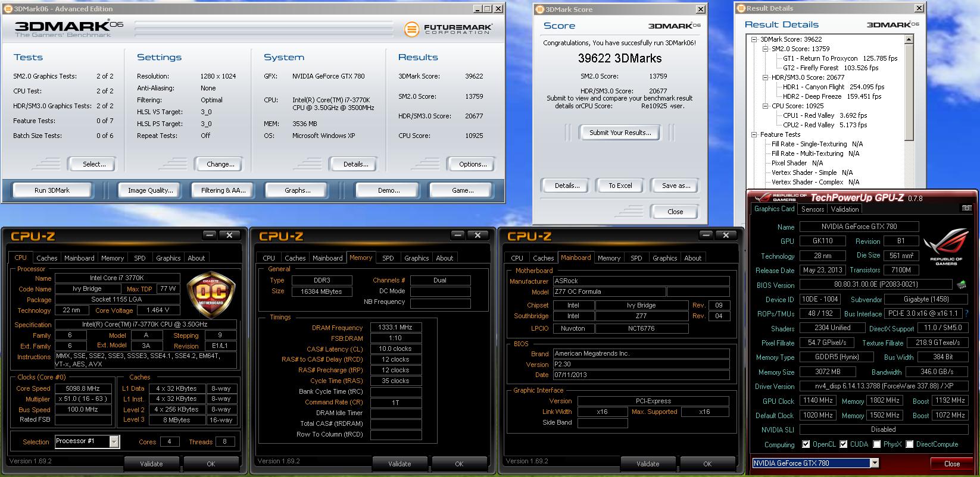The image size is (980, 477).
Task: Collapse the 3DMark Score tree node
Action: (754, 39)
